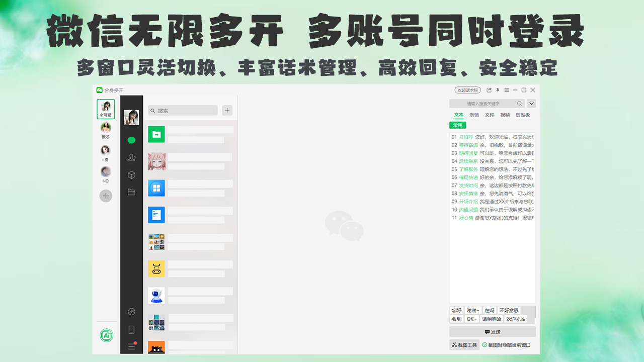The width and height of the screenshot is (644, 362).
Task: Expand the search filter chevron dropdown
Action: click(x=531, y=103)
